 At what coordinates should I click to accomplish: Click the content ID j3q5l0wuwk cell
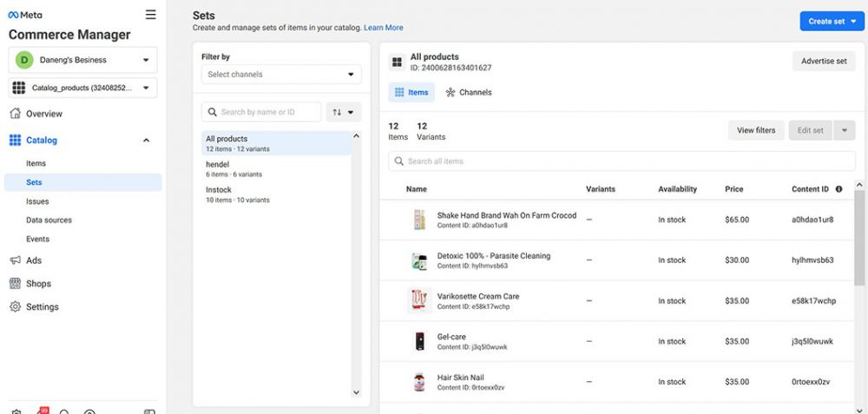coord(812,341)
